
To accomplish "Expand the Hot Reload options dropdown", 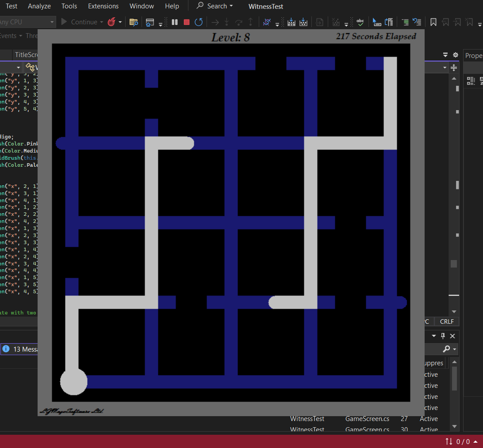I will [x=120, y=22].
